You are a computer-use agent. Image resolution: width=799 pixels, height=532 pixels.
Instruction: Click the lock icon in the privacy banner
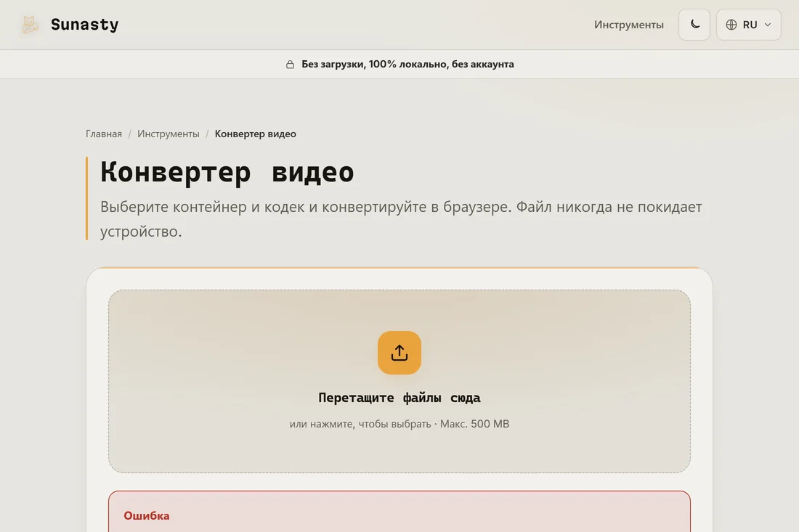click(x=290, y=64)
